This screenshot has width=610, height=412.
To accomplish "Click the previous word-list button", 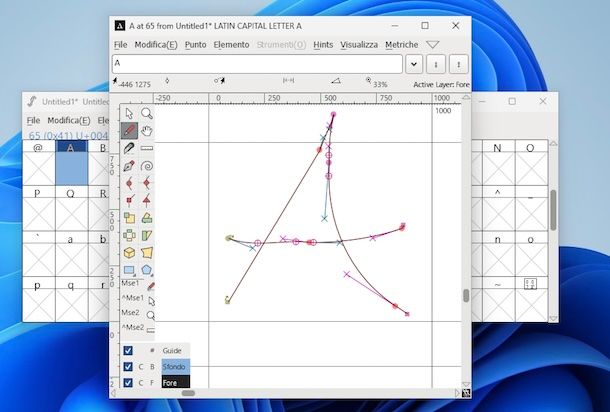I will pos(436,64).
